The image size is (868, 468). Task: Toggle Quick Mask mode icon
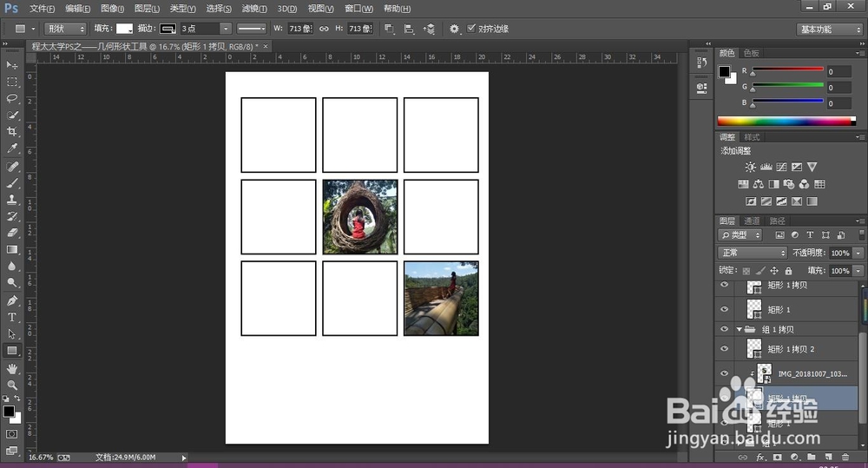11,434
